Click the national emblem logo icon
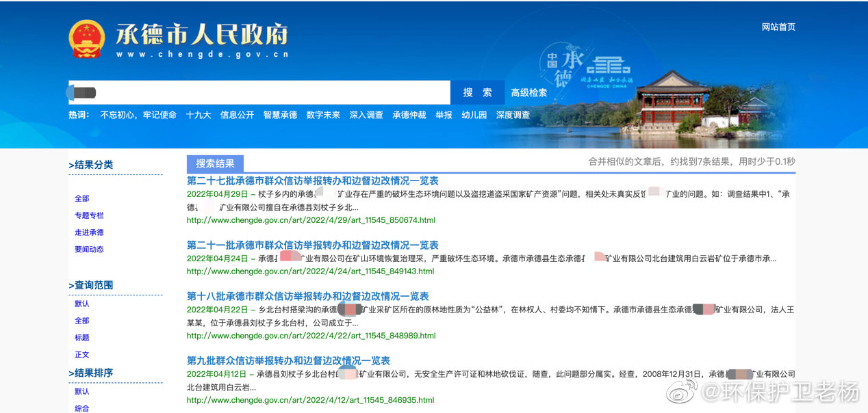Viewport: 868px width, 413px height. (x=87, y=39)
